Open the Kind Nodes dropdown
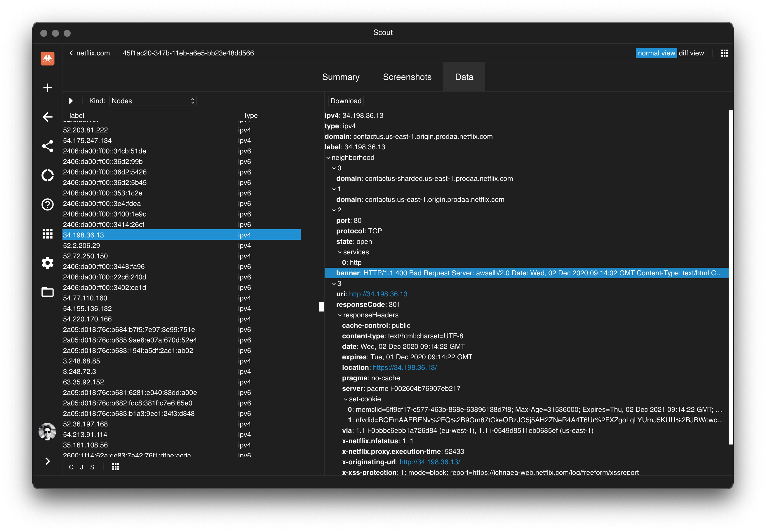The image size is (766, 532). click(153, 101)
